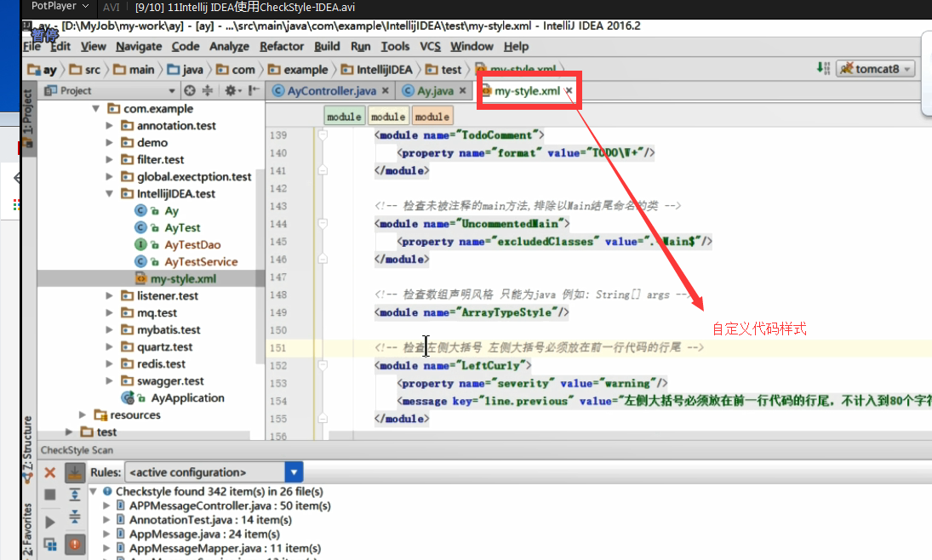Open the Project view type dropdown

pyautogui.click(x=172, y=91)
